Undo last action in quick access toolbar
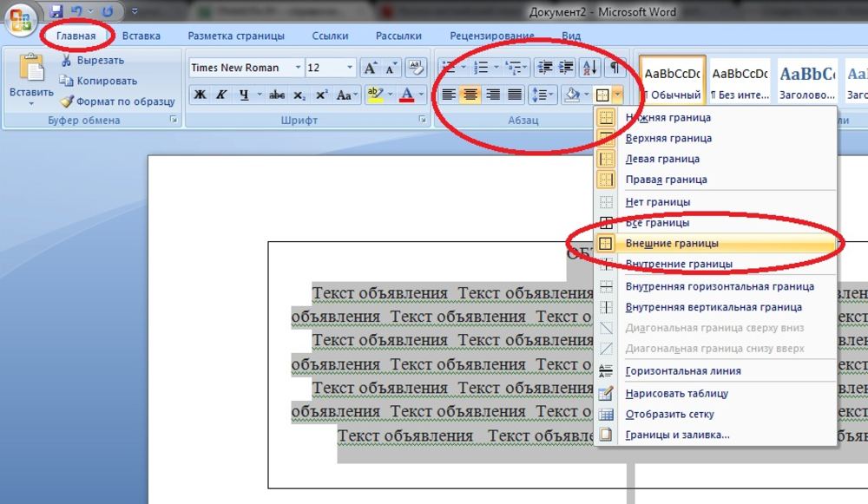The height and width of the screenshot is (504, 868). click(x=77, y=10)
